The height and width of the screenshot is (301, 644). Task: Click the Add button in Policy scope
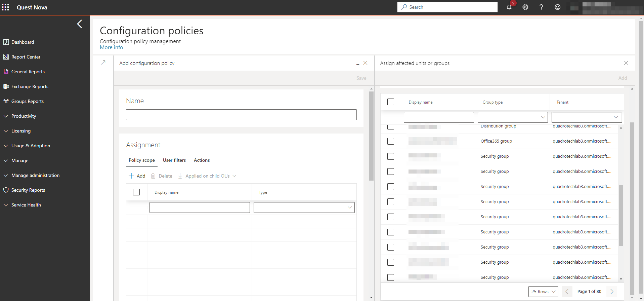tap(137, 176)
